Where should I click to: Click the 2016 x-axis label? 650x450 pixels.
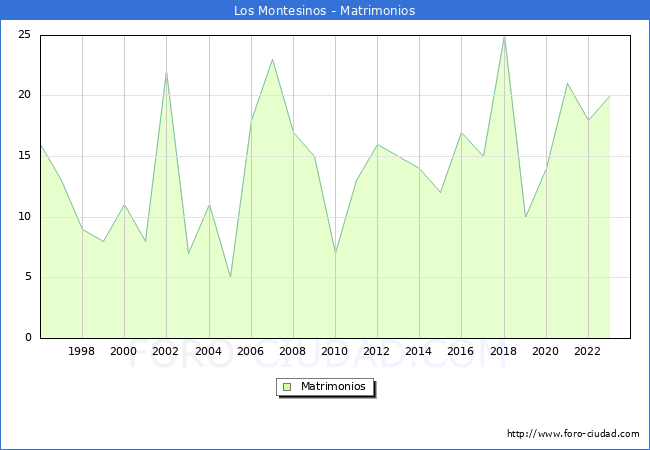[460, 351]
